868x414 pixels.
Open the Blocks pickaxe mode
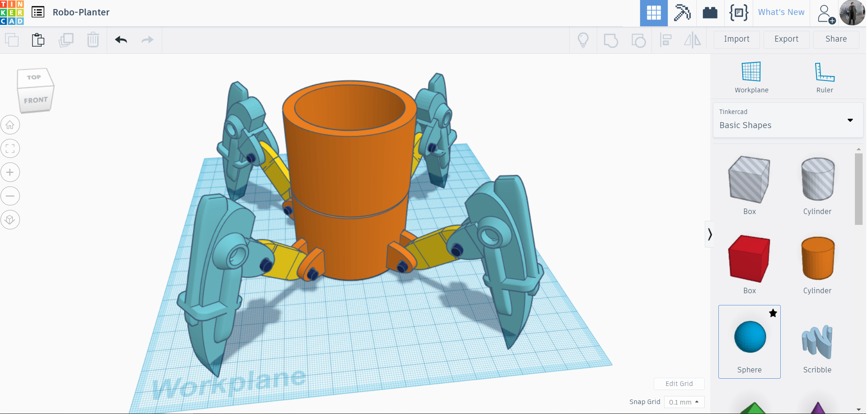click(682, 13)
